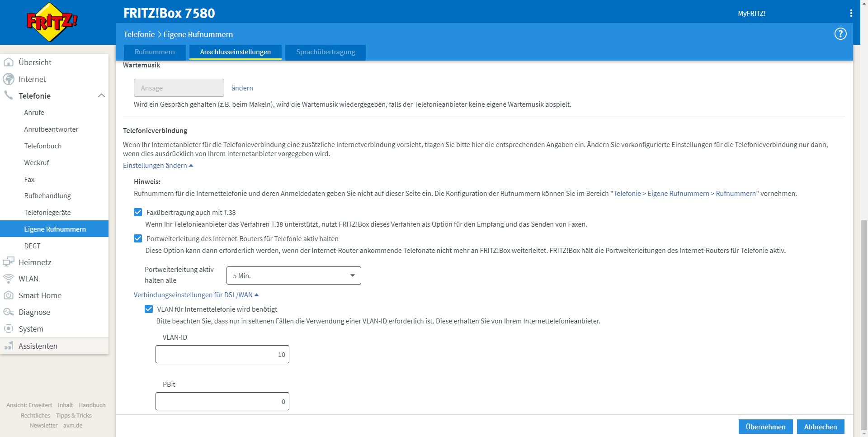Switch to the Rufnummern tab
Viewport: 868px width, 437px height.
pos(155,52)
